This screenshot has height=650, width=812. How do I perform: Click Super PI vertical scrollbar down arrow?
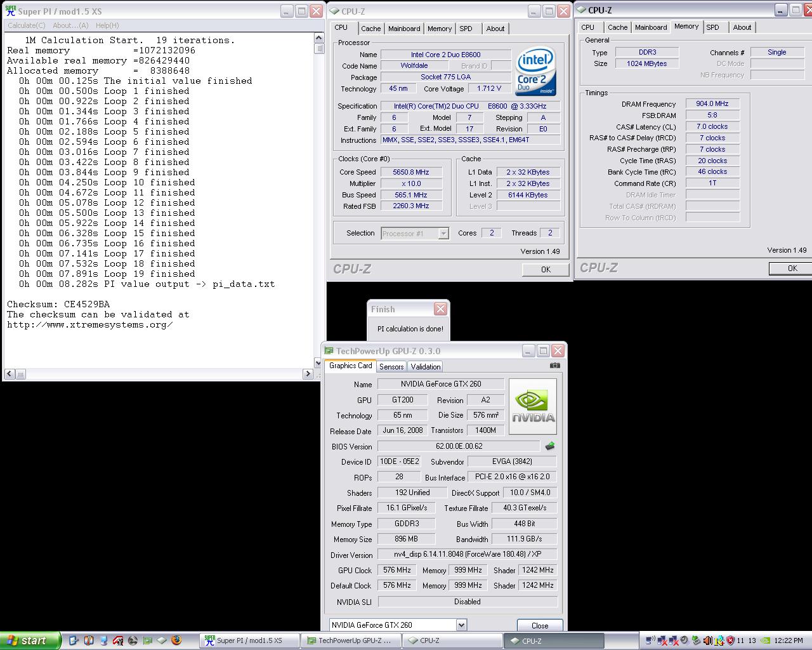(x=318, y=363)
